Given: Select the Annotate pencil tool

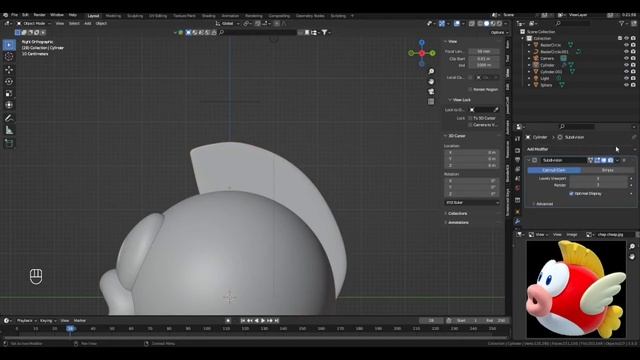Looking at the screenshot, I should pyautogui.click(x=9, y=118).
